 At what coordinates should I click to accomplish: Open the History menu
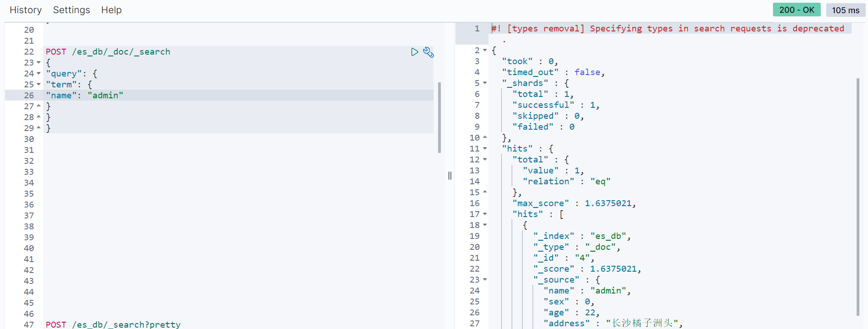25,10
